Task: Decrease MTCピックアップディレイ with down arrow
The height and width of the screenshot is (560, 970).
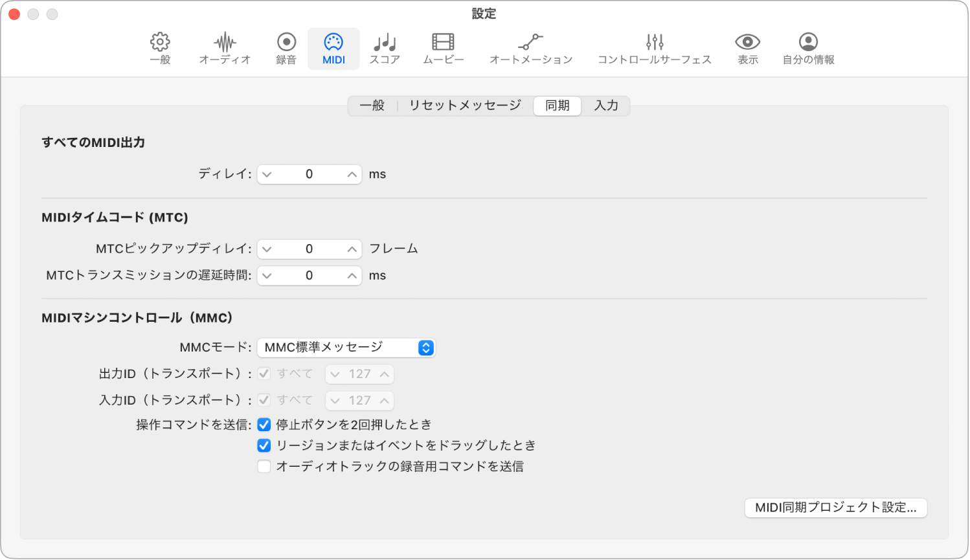Action: (x=267, y=249)
